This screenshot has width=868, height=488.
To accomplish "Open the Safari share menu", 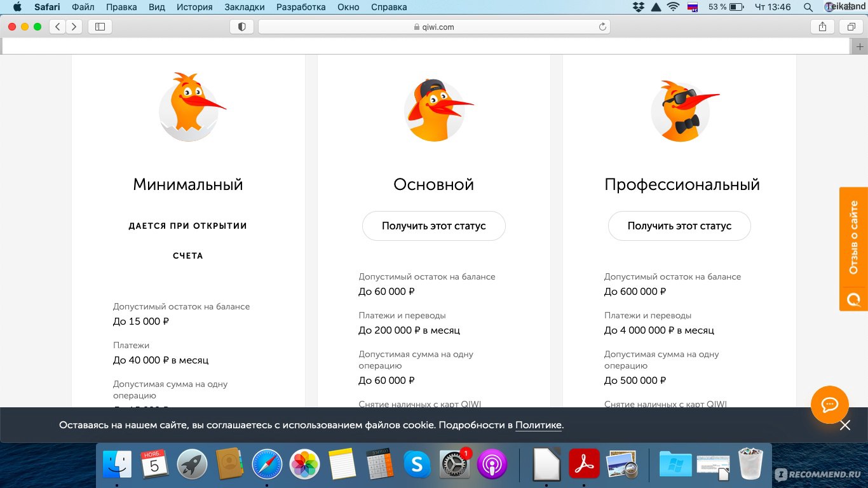I will coord(822,27).
